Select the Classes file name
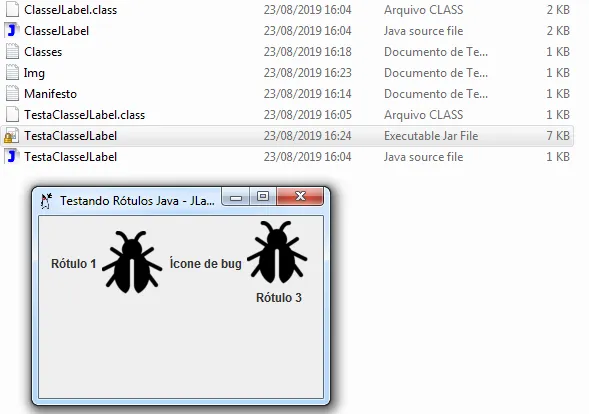The image size is (589, 414). click(43, 52)
